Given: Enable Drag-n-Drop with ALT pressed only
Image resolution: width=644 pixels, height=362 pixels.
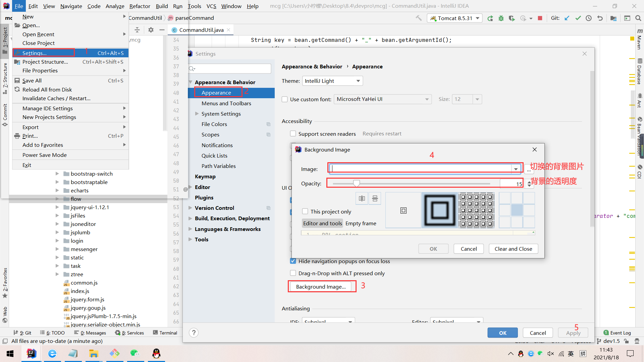Looking at the screenshot, I should tap(293, 273).
